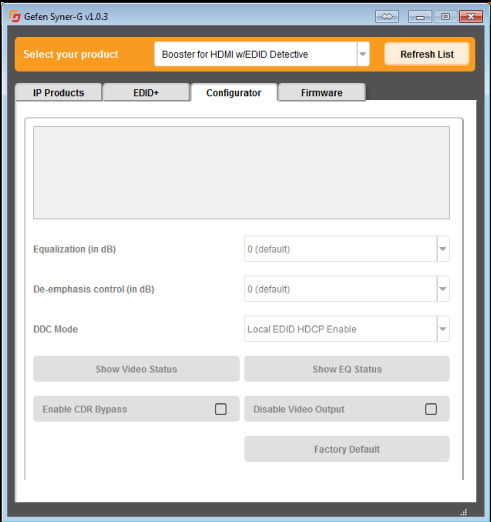Image resolution: width=491 pixels, height=522 pixels.
Task: Close the Gefen Syner-G window
Action: point(471,16)
